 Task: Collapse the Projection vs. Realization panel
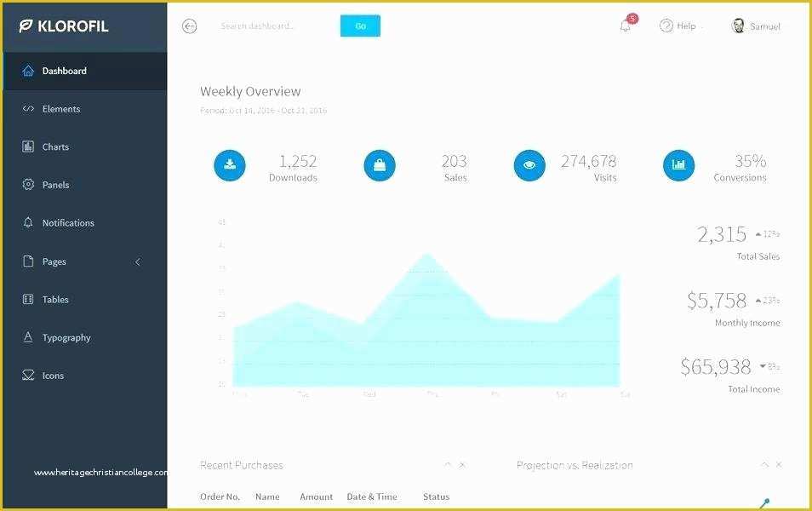(x=764, y=464)
